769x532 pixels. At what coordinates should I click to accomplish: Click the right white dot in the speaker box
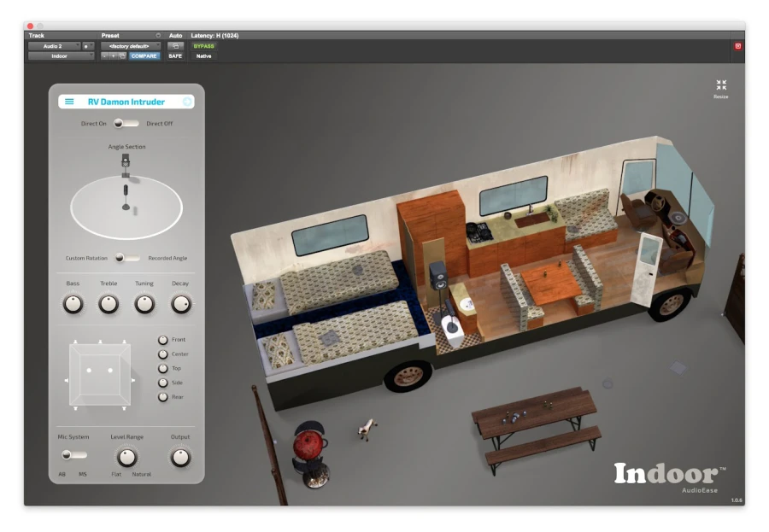click(110, 371)
